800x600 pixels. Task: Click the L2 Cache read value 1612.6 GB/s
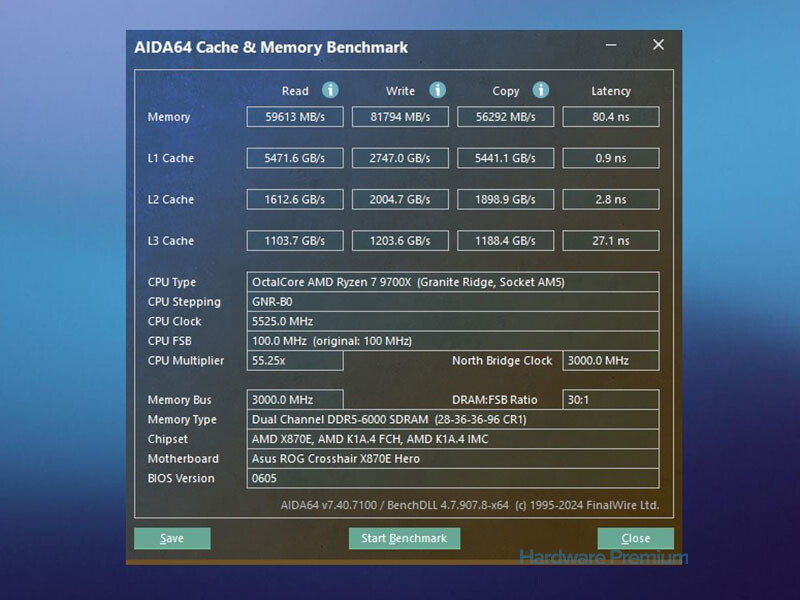295,199
